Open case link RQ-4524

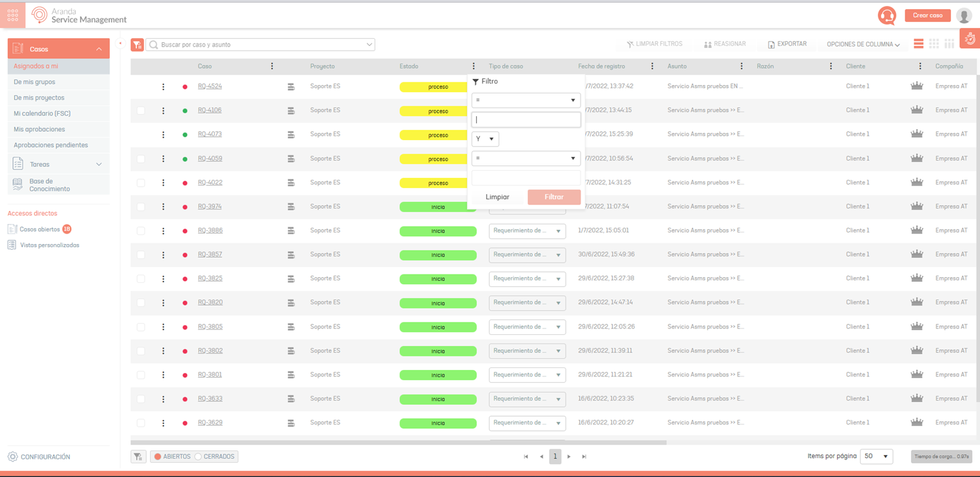[x=210, y=86]
